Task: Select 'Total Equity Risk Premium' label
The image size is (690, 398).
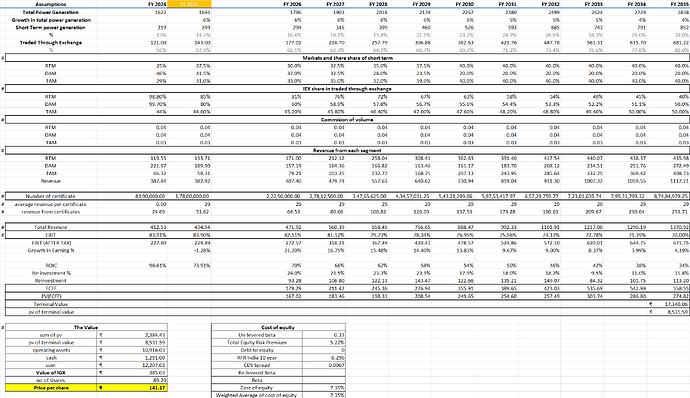Action: click(x=257, y=343)
